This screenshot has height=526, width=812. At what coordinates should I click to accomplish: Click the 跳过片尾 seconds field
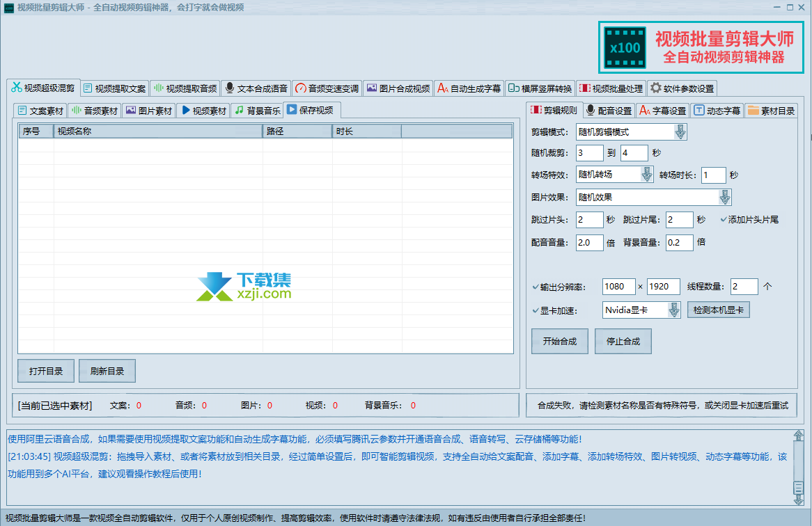(x=680, y=220)
